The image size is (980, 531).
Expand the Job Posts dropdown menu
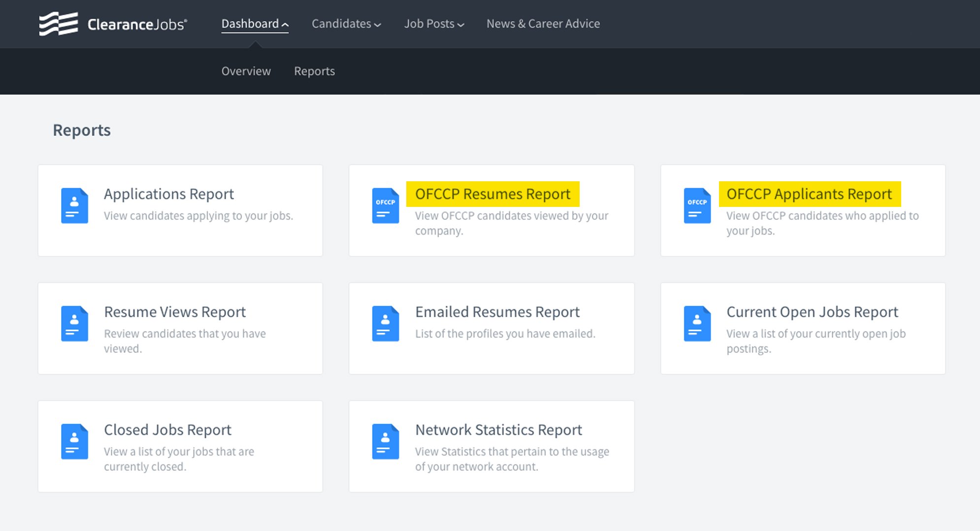click(x=433, y=24)
